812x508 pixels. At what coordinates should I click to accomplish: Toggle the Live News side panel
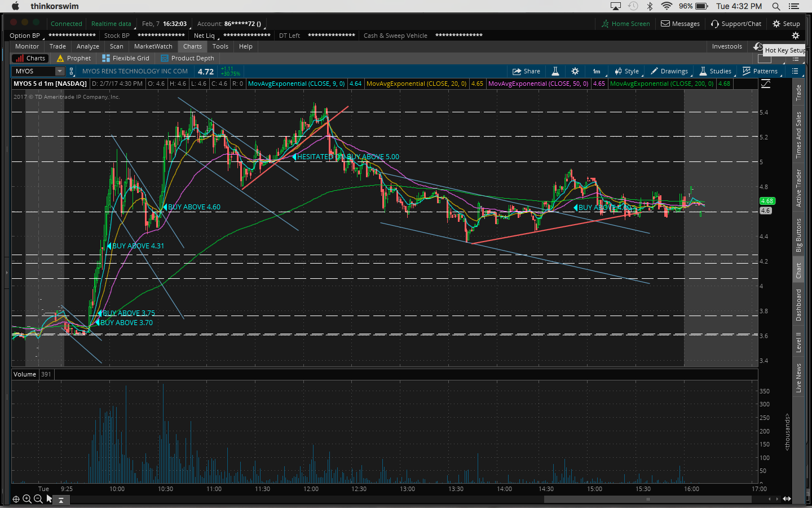(798, 378)
